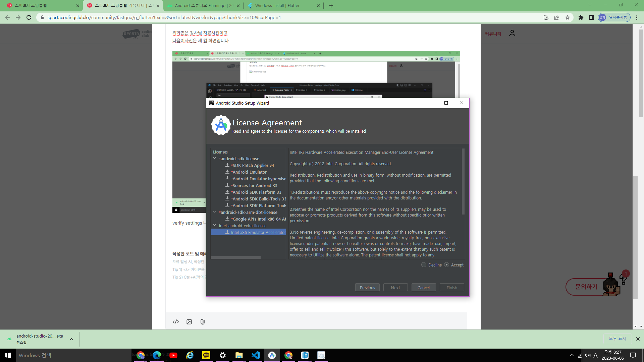Open the Chrome three-dot menu

pos(637,17)
